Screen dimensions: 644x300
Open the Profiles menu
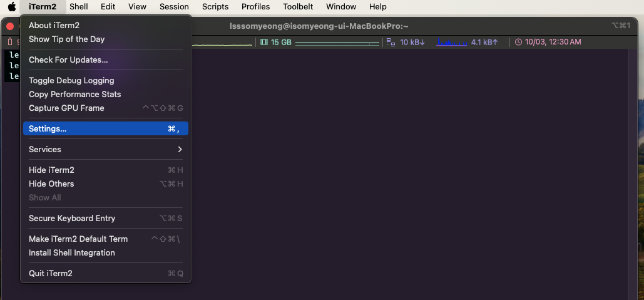click(x=255, y=6)
